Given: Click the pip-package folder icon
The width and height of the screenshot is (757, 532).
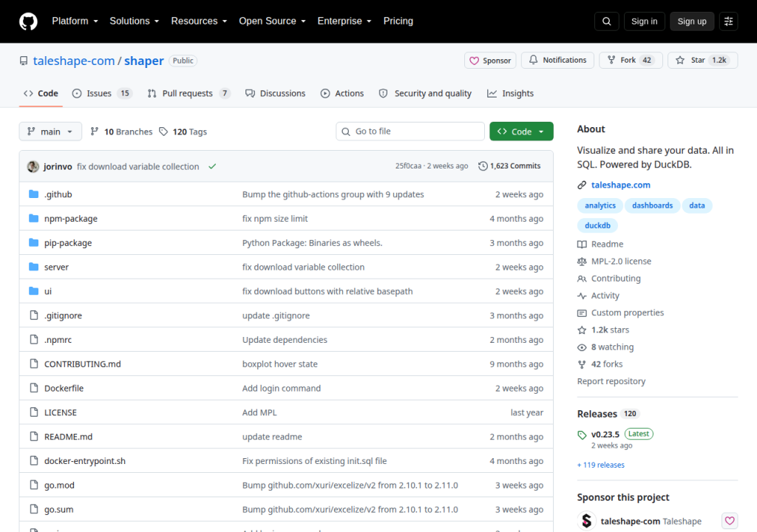Looking at the screenshot, I should (x=33, y=242).
